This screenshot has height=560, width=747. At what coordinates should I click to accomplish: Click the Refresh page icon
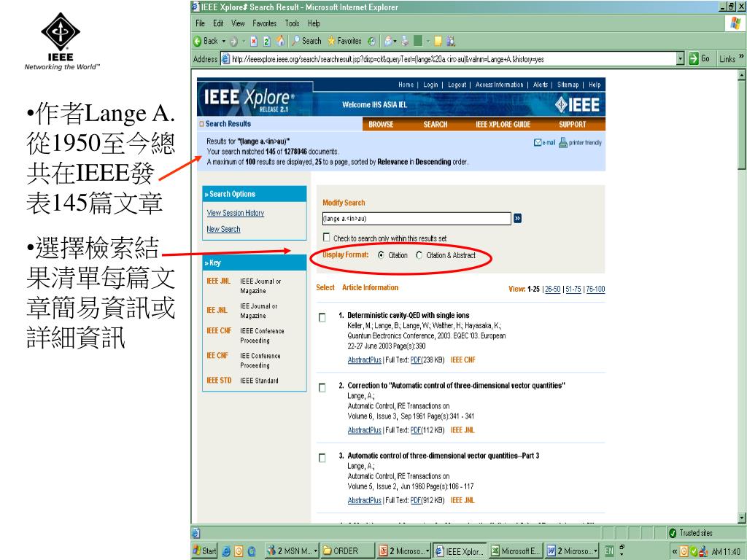[x=267, y=42]
